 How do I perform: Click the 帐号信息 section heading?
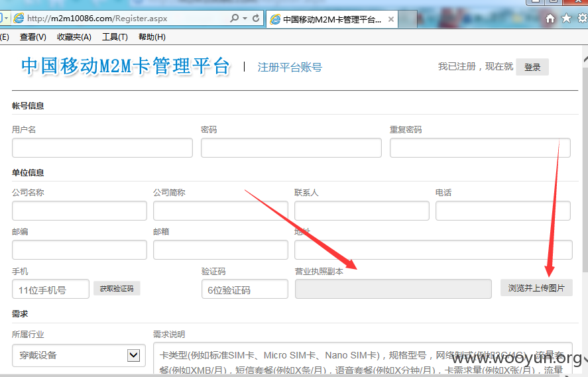28,106
